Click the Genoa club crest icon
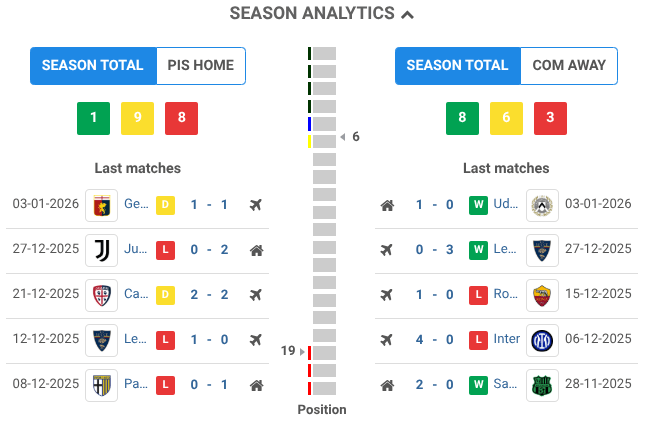The width and height of the screenshot is (651, 423). pyautogui.click(x=101, y=205)
